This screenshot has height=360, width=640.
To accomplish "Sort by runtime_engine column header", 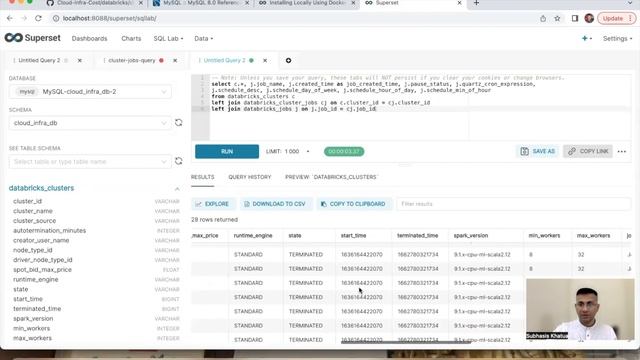I will 253,236.
